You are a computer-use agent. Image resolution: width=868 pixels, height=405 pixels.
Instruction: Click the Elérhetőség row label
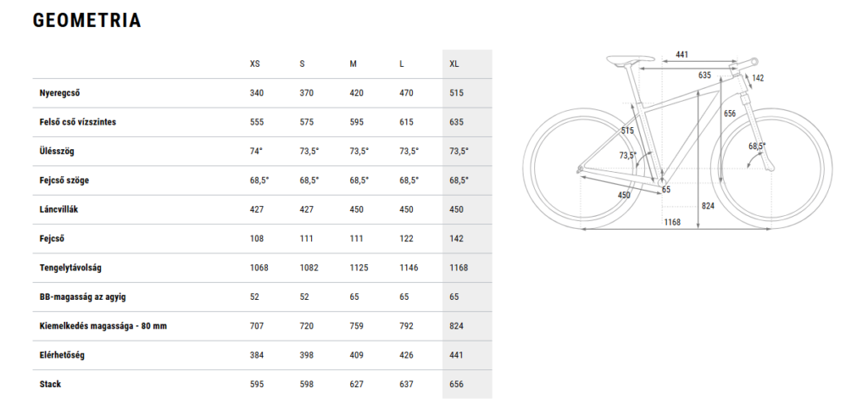pos(63,355)
